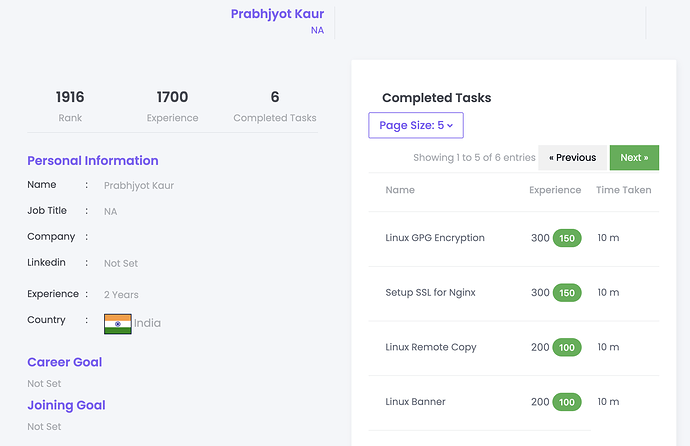Click the Completed Tasks count of 6
Viewport: 690px width, 446px height.
click(x=275, y=97)
